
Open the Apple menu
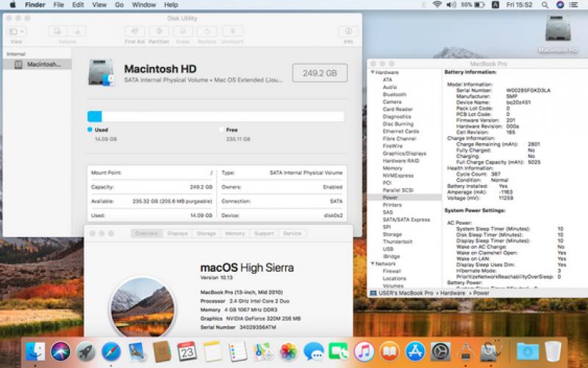click(12, 5)
